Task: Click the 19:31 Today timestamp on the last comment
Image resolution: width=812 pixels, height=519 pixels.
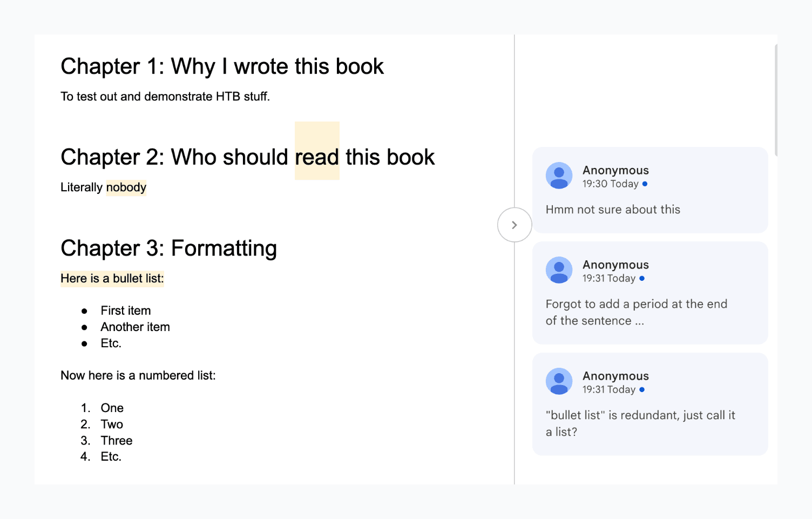Action: 609,389
